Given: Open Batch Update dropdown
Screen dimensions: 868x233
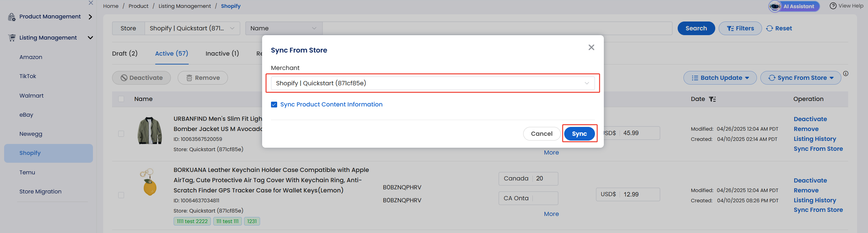Looking at the screenshot, I should [720, 78].
